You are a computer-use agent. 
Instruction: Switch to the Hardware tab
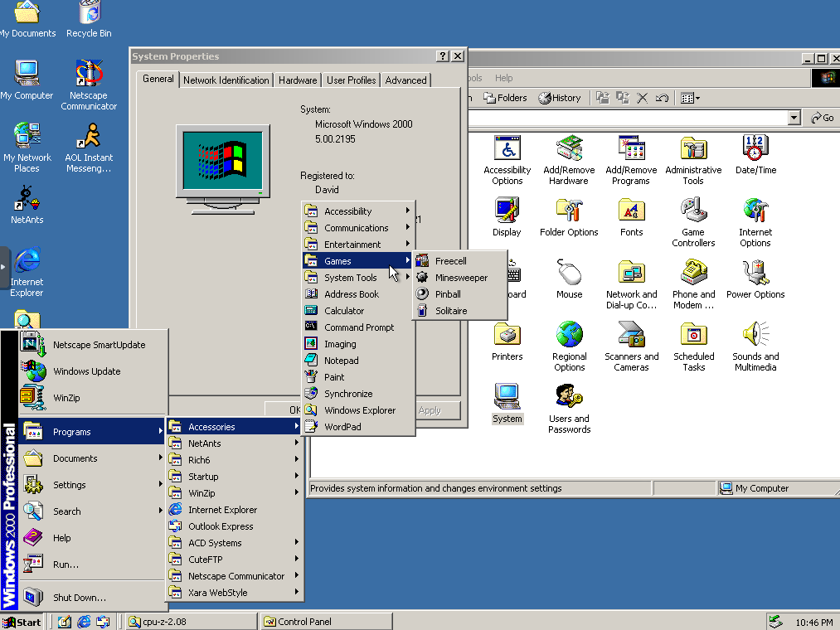tap(298, 80)
